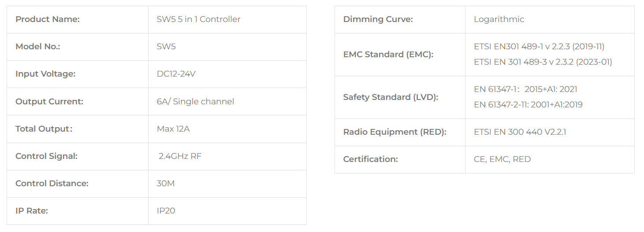
Task: Click the Dimming Curve label
Action: (378, 19)
